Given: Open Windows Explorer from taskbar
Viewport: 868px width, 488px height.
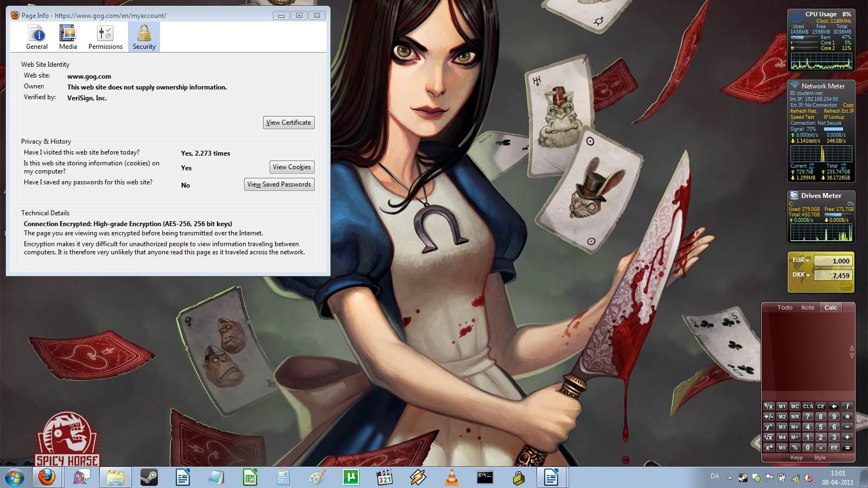Looking at the screenshot, I should pyautogui.click(x=116, y=478).
